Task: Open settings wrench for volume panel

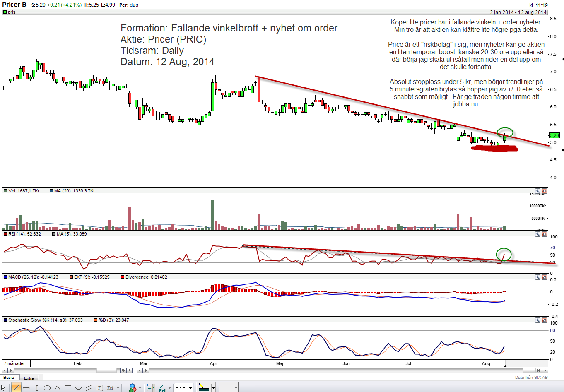Action: point(537,191)
